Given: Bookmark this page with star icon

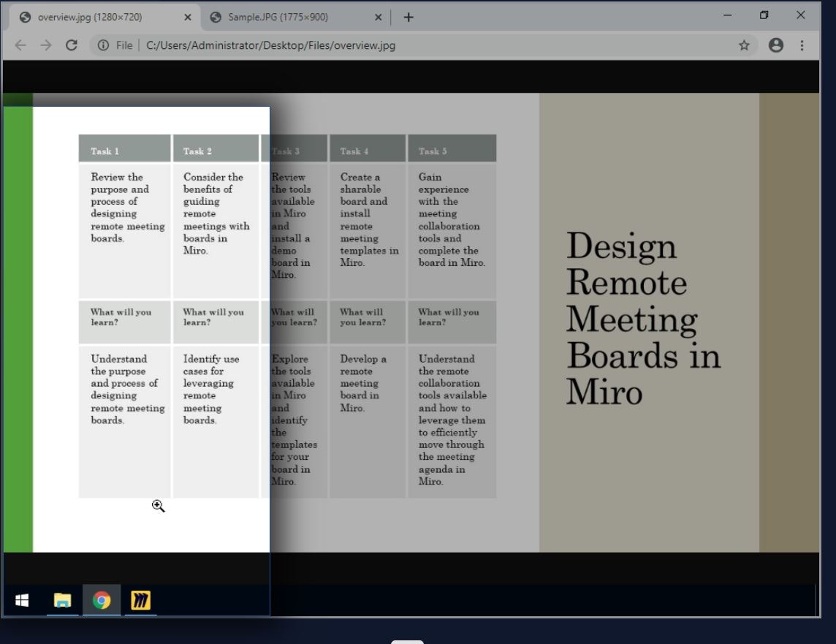Looking at the screenshot, I should click(744, 45).
